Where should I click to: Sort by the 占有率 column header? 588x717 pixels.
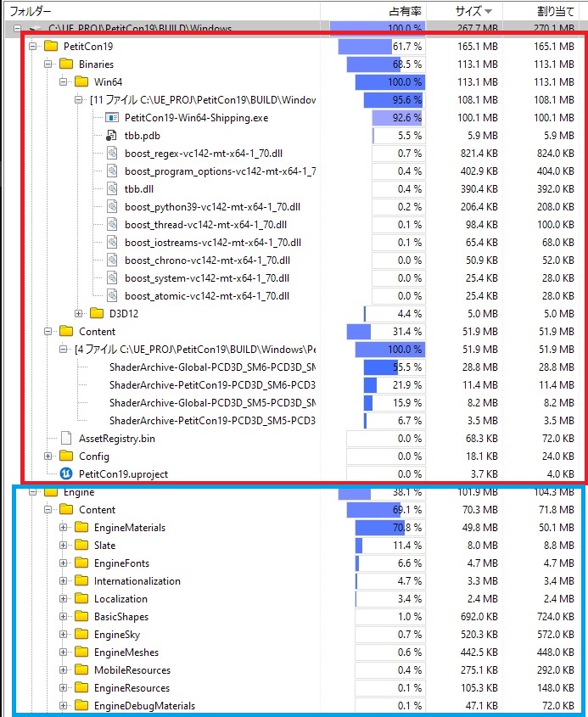pos(373,10)
